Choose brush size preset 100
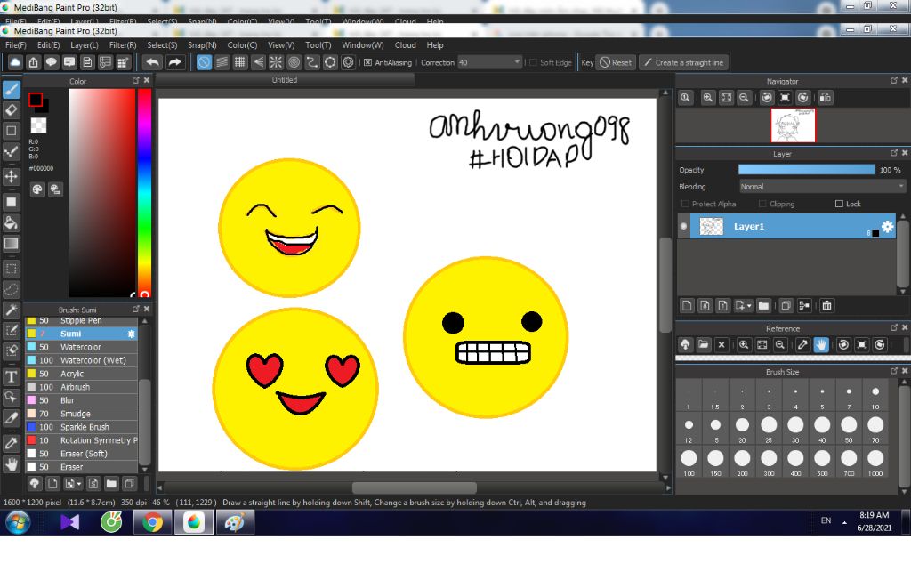911x588 pixels. click(x=689, y=459)
